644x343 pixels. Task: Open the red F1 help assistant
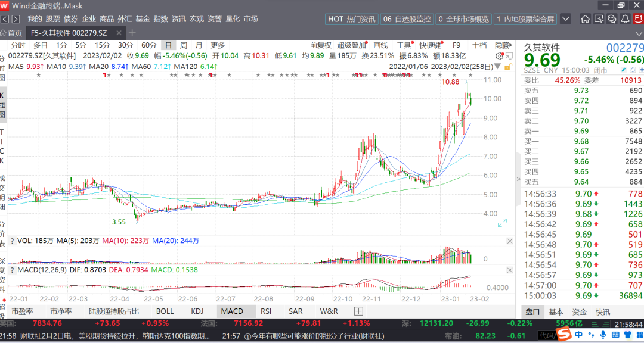(x=638, y=19)
